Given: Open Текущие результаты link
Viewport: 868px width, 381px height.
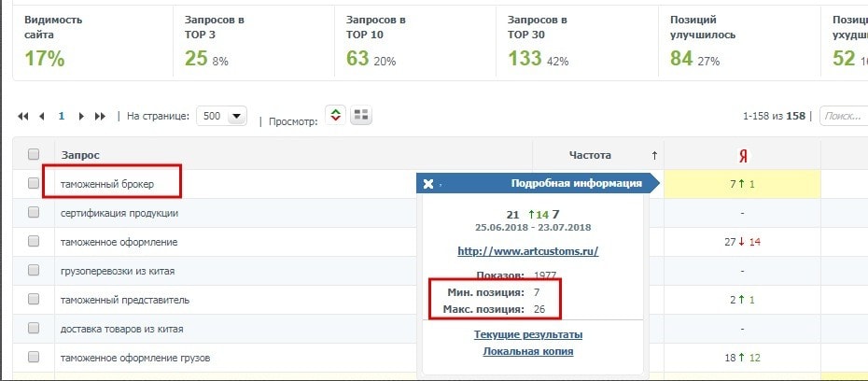Looking at the screenshot, I should coord(527,334).
